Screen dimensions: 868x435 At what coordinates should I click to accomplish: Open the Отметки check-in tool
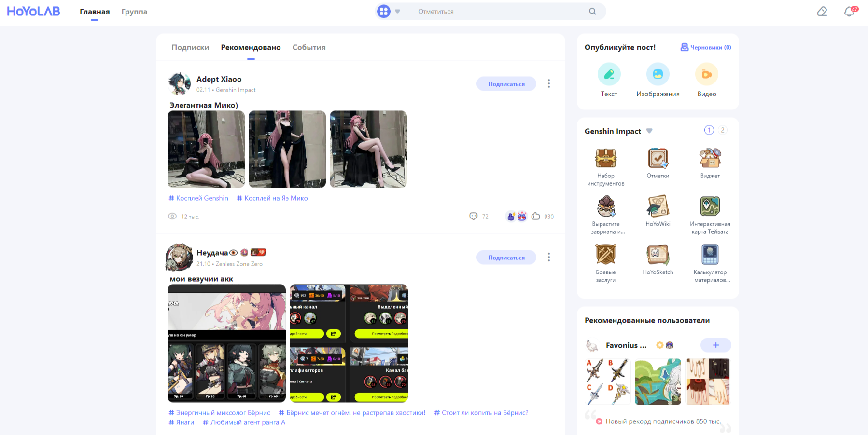pos(658,163)
